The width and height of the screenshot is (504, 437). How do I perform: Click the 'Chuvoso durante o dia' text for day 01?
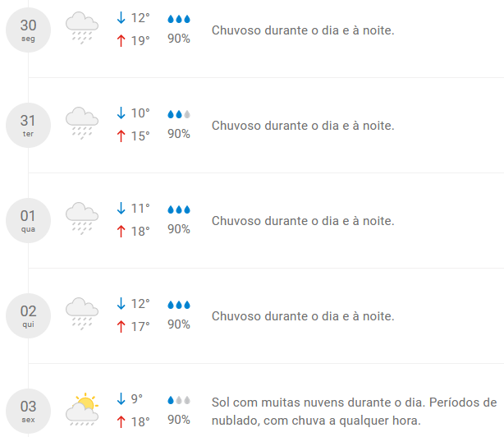[303, 221]
